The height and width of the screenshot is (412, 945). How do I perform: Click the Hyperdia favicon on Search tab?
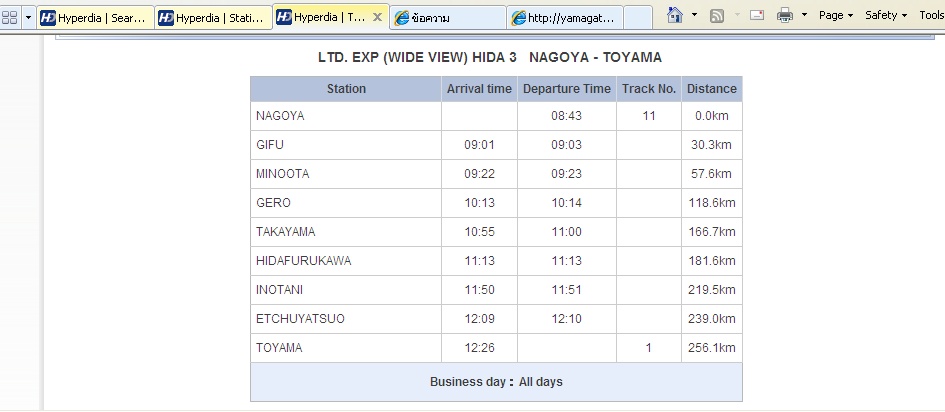pos(48,18)
